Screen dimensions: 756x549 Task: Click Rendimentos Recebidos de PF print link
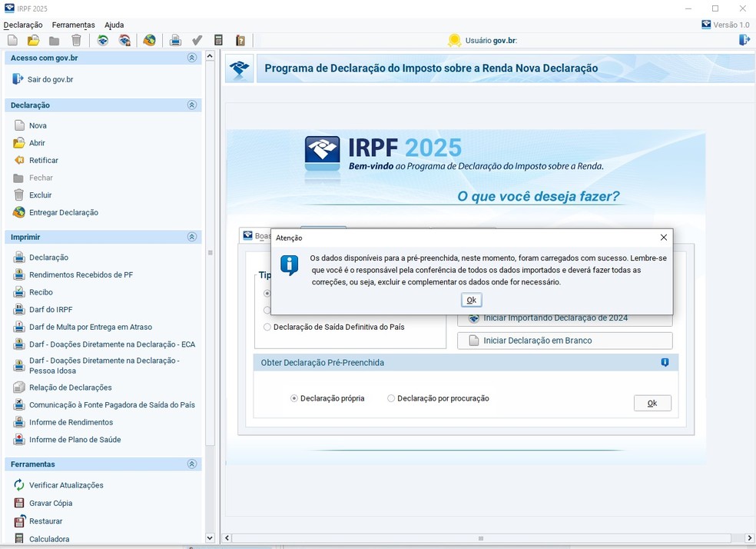(x=81, y=275)
